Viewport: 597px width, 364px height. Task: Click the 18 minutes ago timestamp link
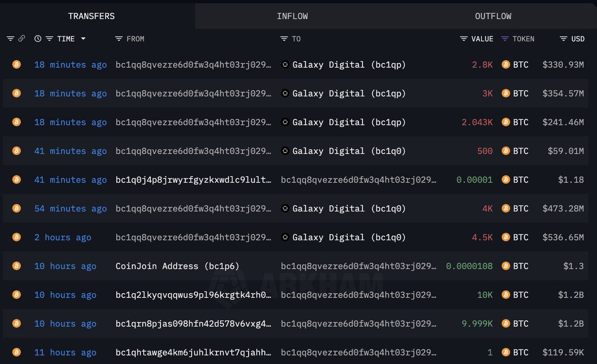pos(70,65)
